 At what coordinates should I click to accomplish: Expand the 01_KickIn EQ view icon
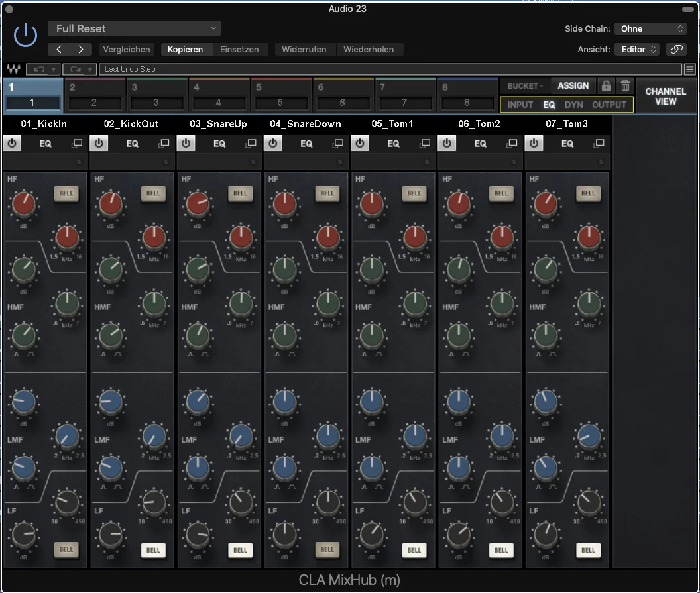[x=77, y=144]
